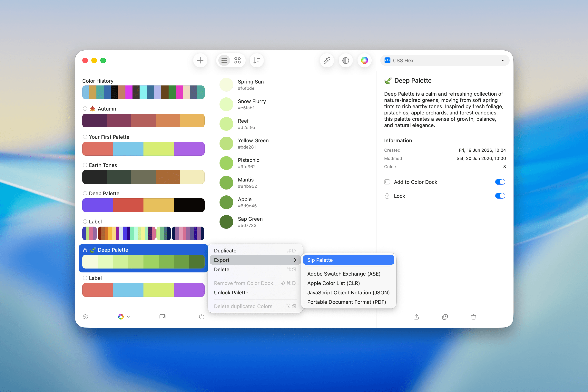Click the Pistachio color swatch
The height and width of the screenshot is (392, 588).
pyautogui.click(x=226, y=163)
